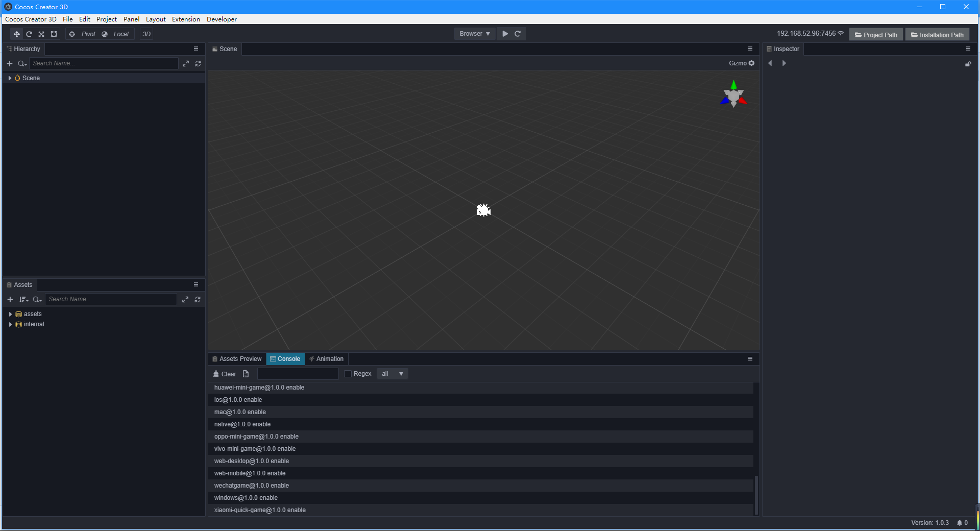Open the console panel menu
Viewport: 980px width, 531px height.
click(x=750, y=359)
